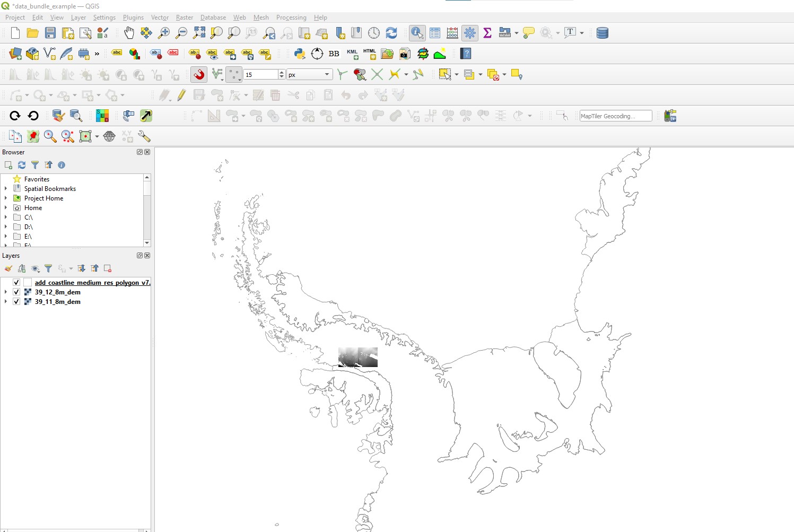Open the Data Source Manager icon
The image size is (794, 532).
[x=15, y=54]
